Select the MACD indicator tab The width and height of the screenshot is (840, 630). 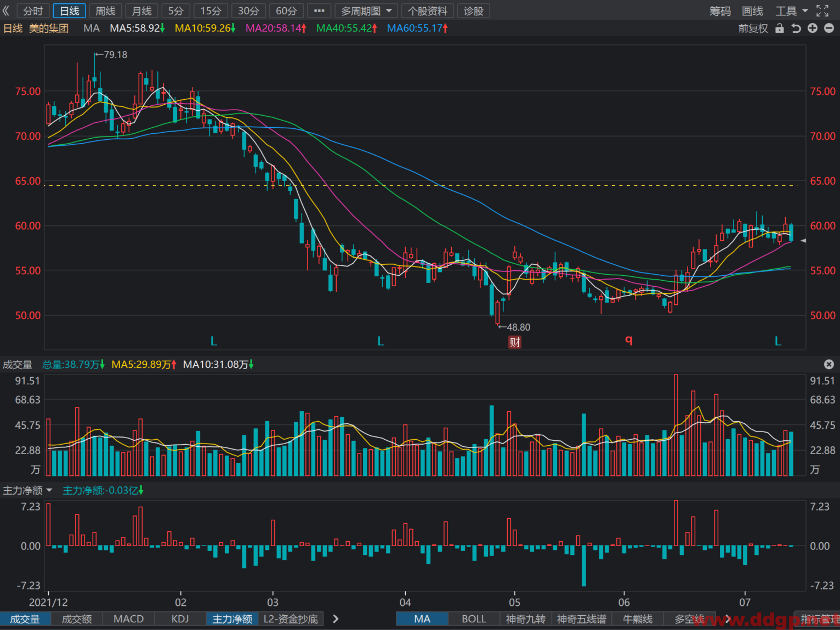click(x=128, y=619)
